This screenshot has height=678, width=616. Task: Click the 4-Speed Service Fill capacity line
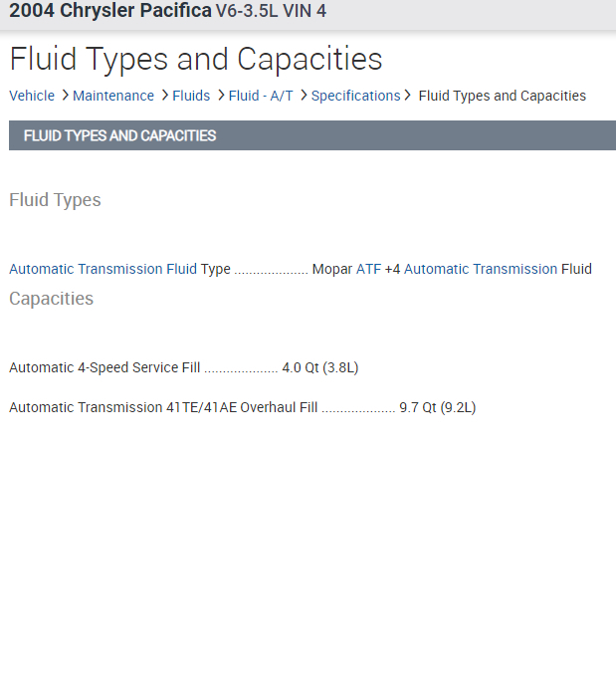pos(183,368)
